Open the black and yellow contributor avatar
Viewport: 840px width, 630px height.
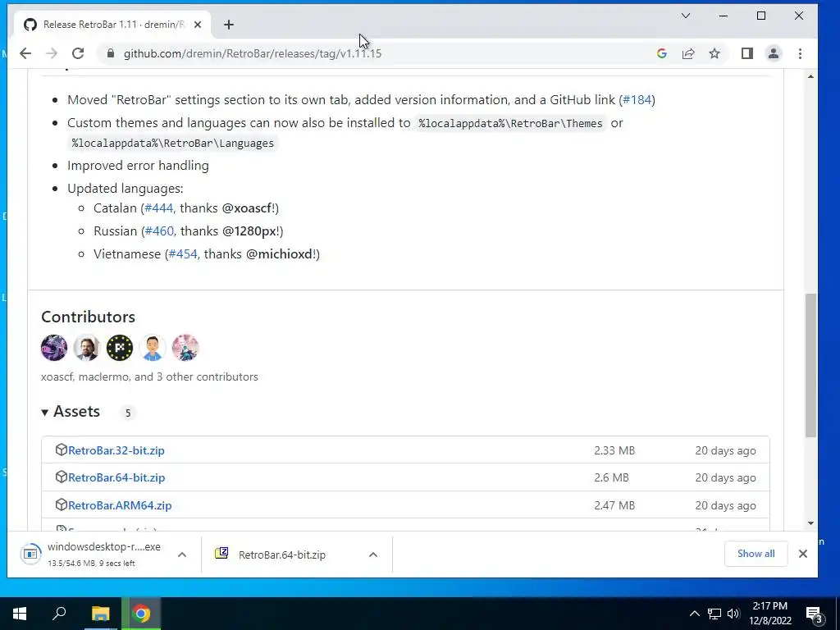pos(120,348)
